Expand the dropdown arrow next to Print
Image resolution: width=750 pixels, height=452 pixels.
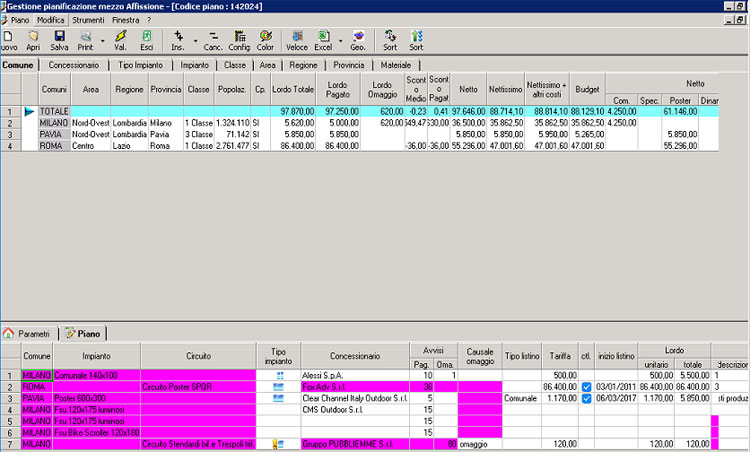coord(104,41)
